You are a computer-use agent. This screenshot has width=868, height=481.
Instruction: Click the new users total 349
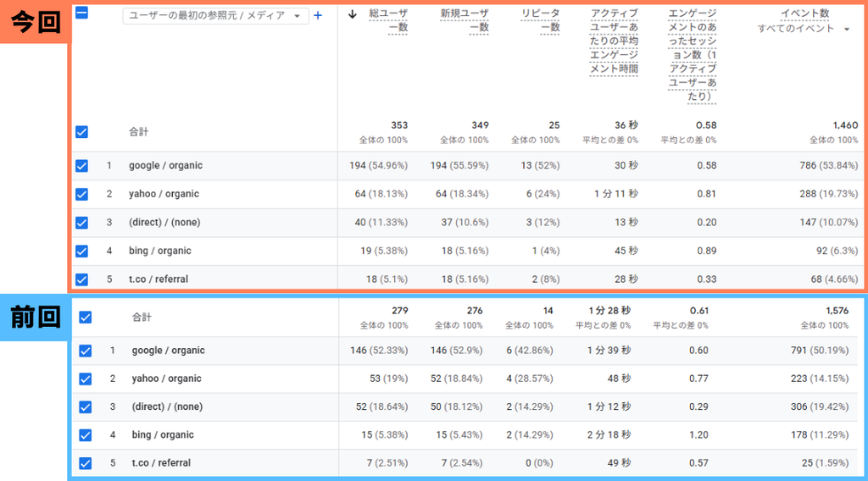click(480, 125)
